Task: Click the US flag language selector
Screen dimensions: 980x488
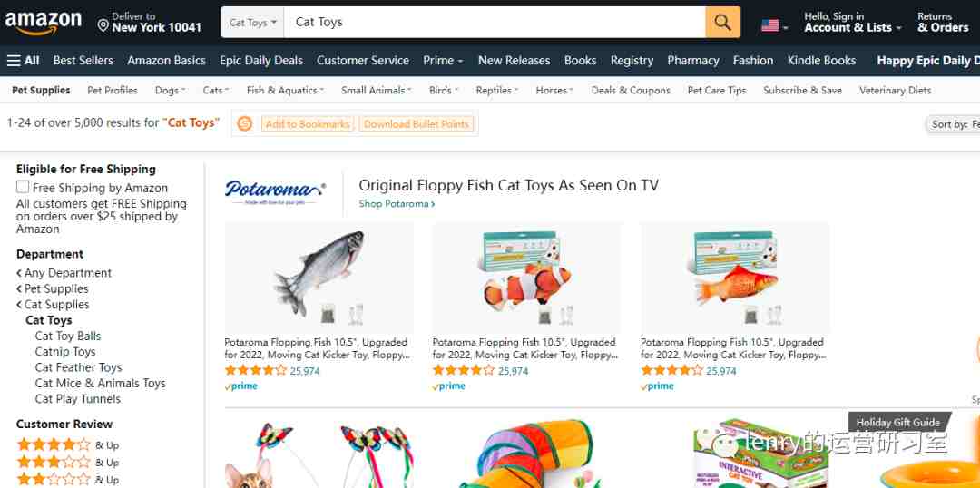Action: point(774,26)
